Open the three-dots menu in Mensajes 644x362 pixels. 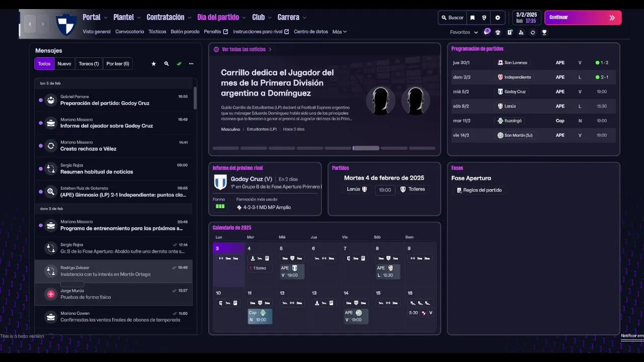pyautogui.click(x=191, y=64)
